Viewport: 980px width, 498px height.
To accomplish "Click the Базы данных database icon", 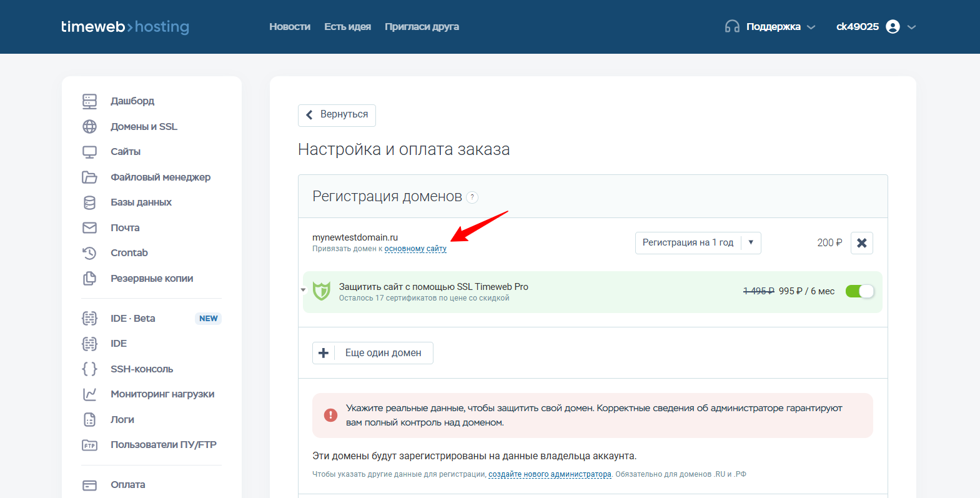I will tap(90, 202).
